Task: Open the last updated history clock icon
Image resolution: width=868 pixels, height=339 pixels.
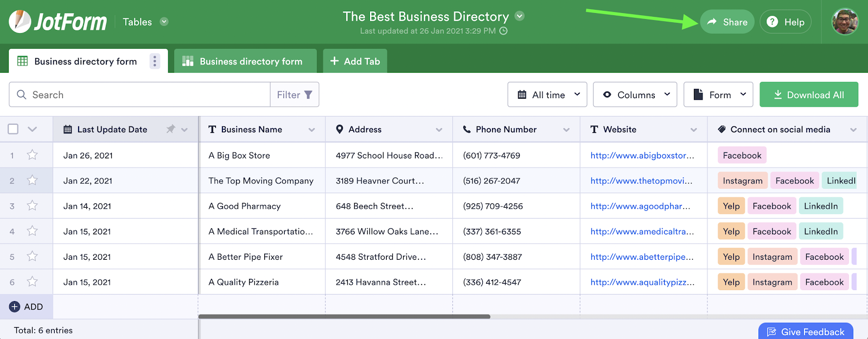Action: point(503,31)
